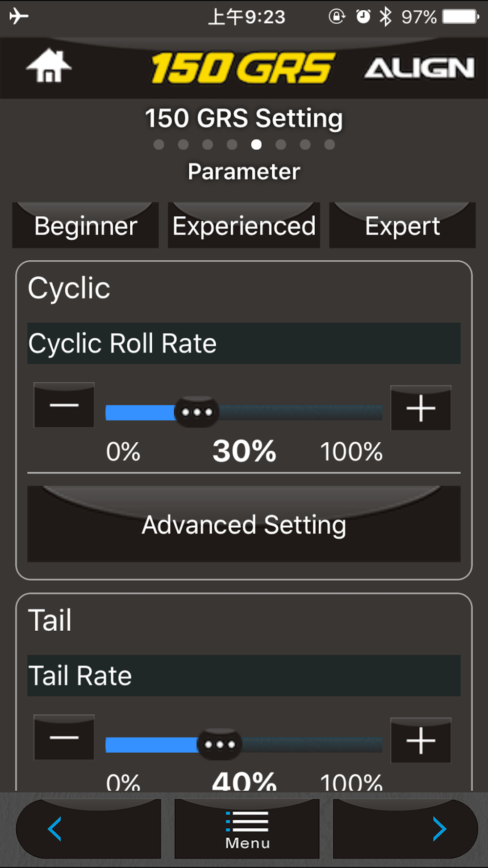The width and height of the screenshot is (488, 868).
Task: Tap the 150 GRS title logo
Action: coord(243,68)
